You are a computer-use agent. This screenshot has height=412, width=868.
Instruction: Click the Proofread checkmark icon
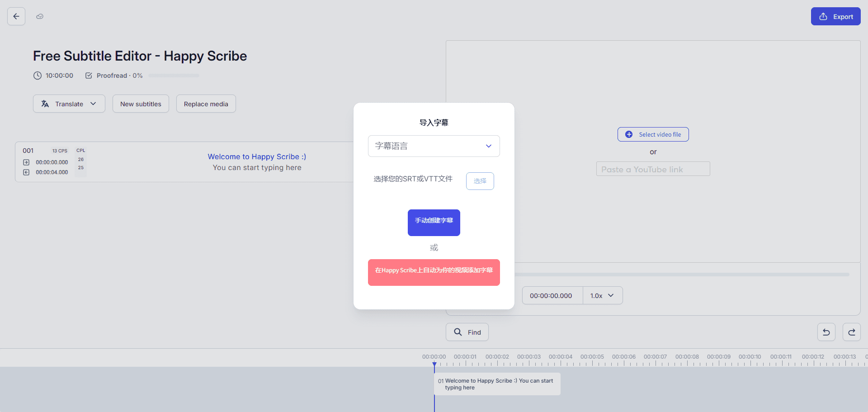point(89,76)
